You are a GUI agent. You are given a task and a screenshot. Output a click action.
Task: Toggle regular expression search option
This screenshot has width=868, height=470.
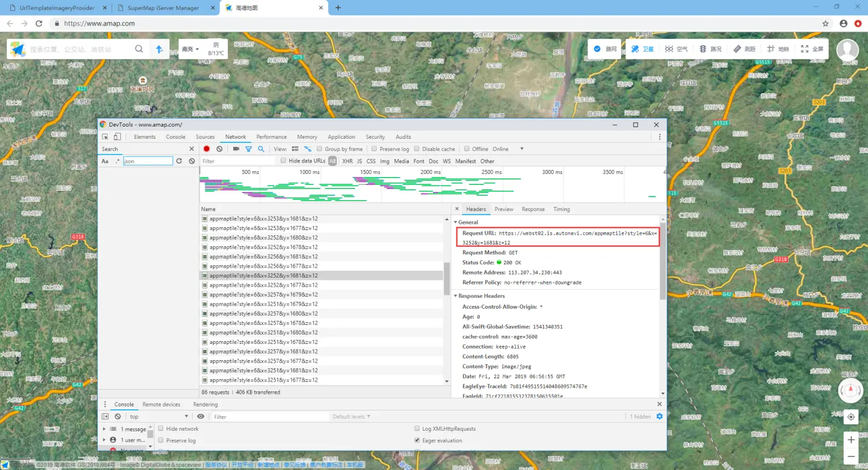point(117,161)
